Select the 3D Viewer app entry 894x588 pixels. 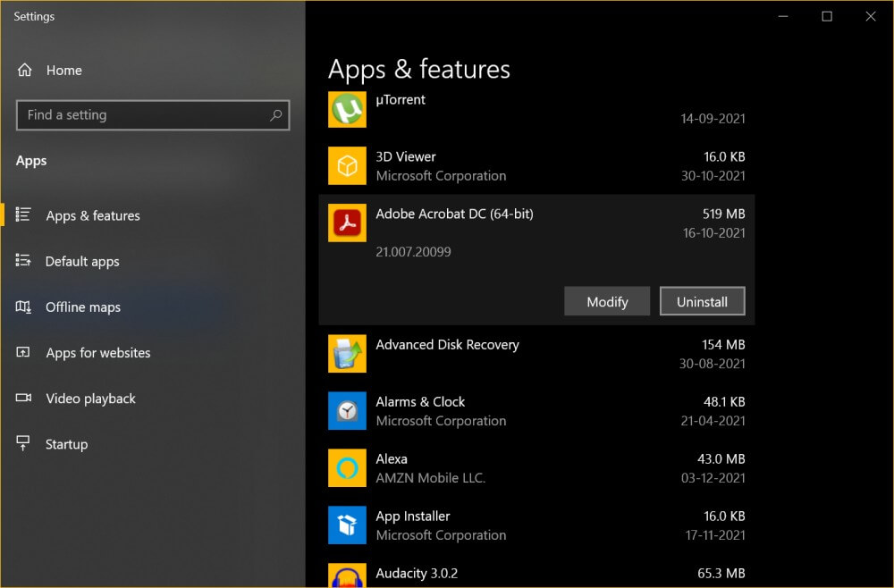536,166
